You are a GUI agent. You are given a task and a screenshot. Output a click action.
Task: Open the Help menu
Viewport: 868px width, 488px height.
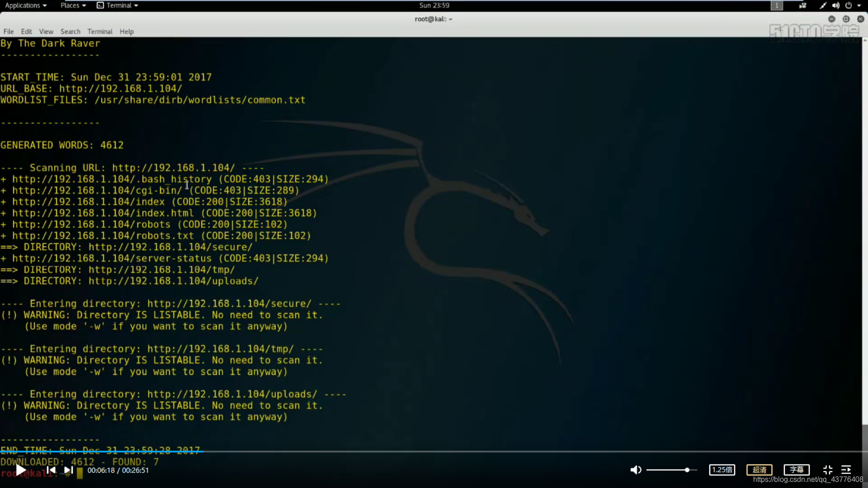[x=127, y=32]
